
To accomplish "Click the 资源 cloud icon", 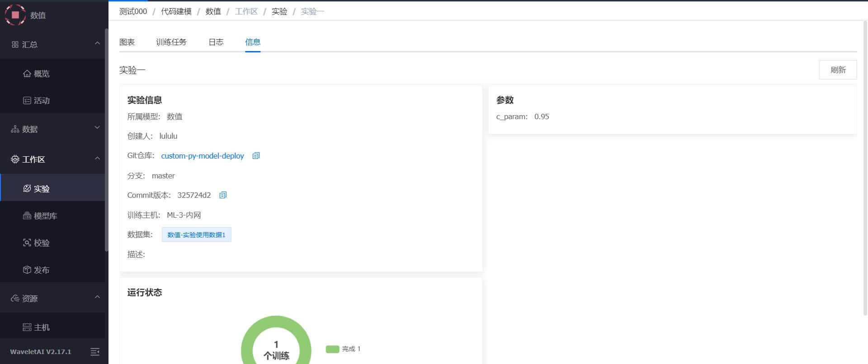I will coord(15,299).
